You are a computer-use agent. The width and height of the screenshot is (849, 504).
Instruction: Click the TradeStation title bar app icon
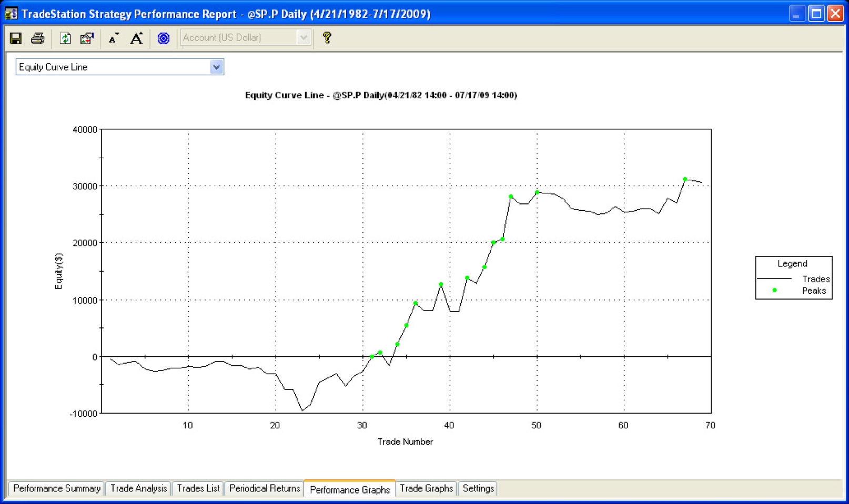point(11,14)
